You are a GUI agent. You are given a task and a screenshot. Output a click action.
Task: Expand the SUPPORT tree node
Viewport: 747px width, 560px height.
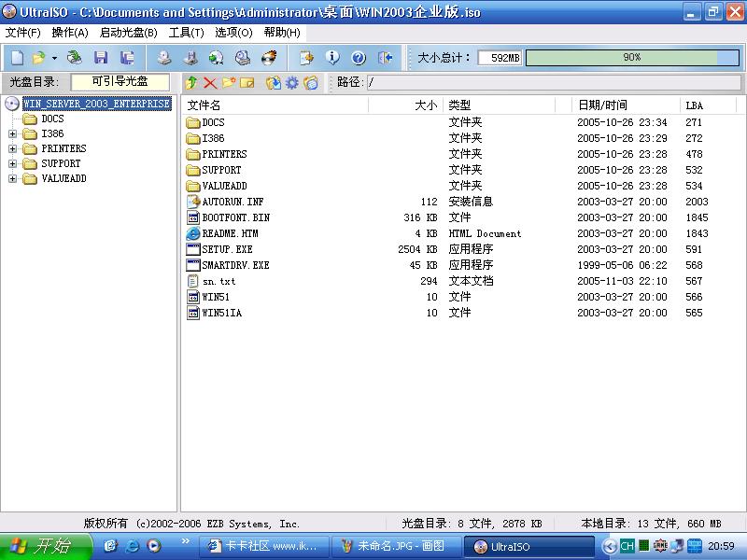pos(12,164)
